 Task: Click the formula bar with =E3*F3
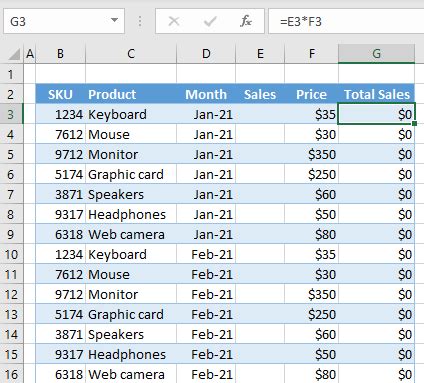click(346, 22)
